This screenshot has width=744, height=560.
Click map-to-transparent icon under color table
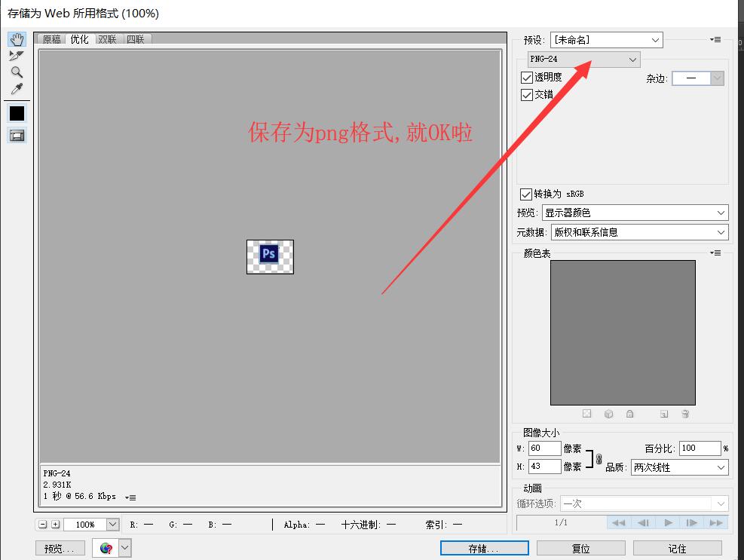[587, 414]
